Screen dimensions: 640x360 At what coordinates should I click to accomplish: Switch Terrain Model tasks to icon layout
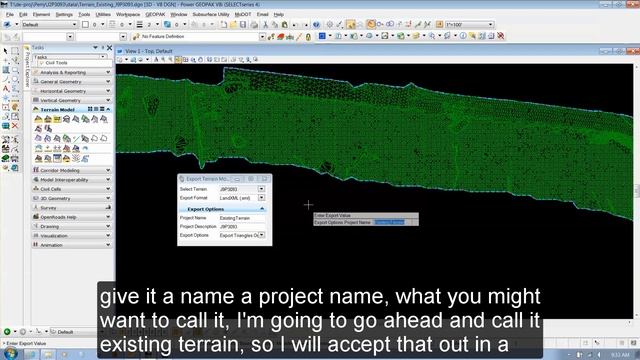(x=90, y=109)
